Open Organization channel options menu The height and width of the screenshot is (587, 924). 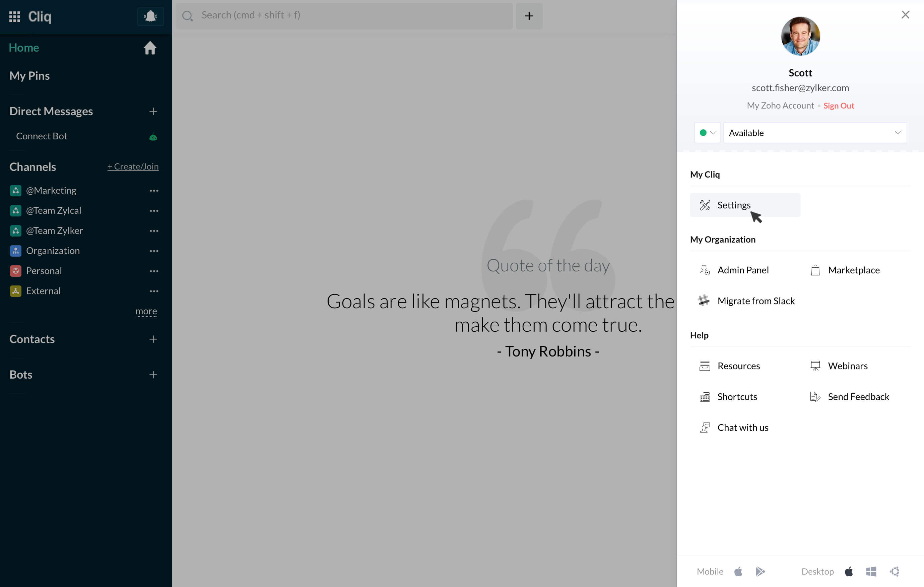point(154,251)
